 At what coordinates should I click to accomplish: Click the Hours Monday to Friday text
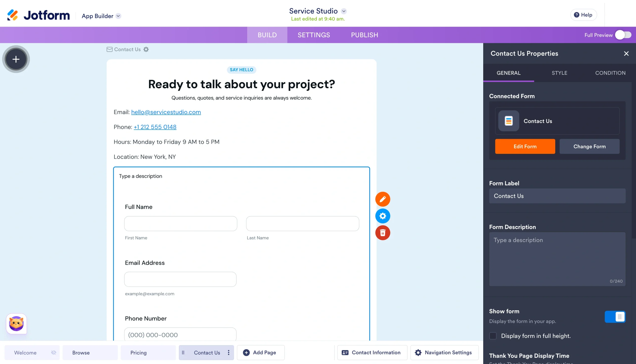[x=166, y=142]
